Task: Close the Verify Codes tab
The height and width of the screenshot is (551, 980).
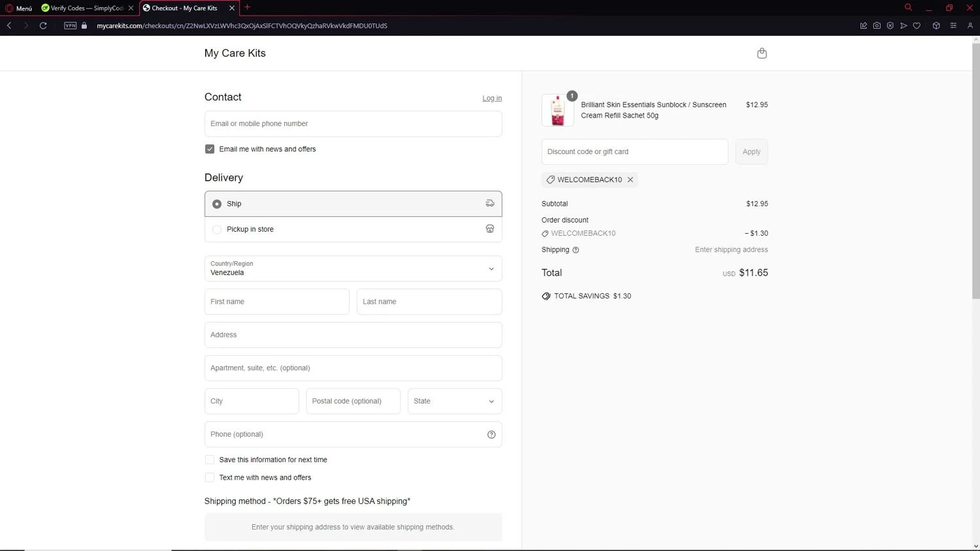Action: (x=131, y=8)
